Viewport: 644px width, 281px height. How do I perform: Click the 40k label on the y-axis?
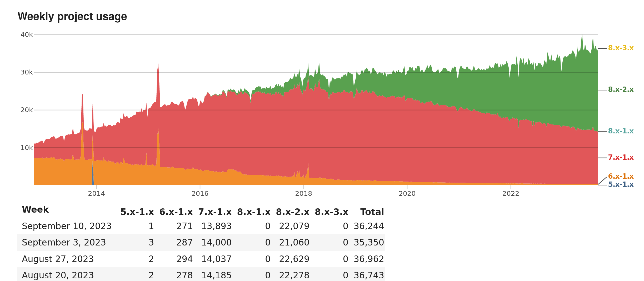[x=27, y=35]
